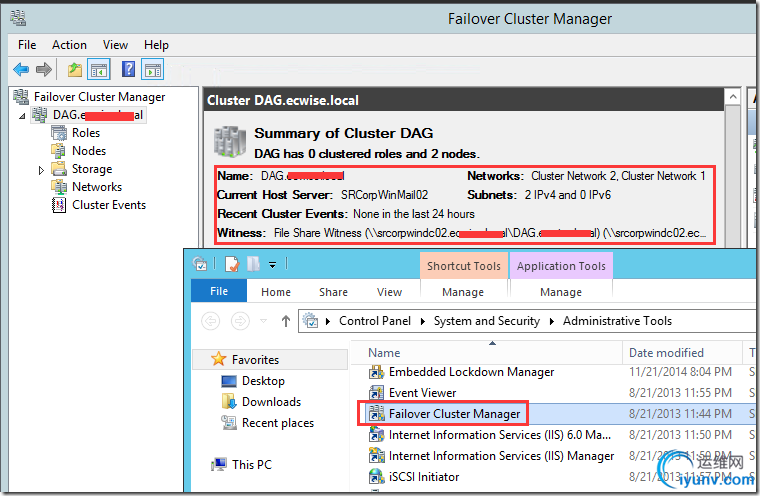Open Cluster Events in the tree
The height and width of the screenshot is (496, 760).
pos(108,205)
